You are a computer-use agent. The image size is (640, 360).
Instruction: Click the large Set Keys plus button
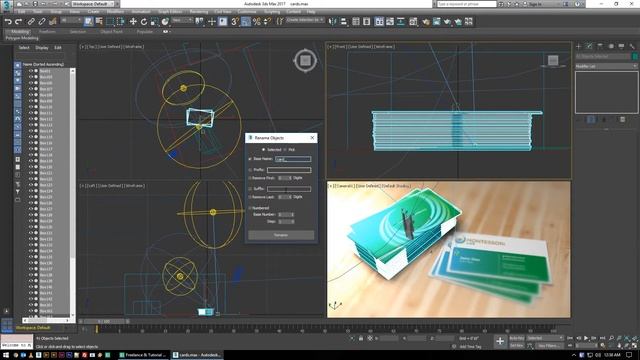click(x=500, y=342)
